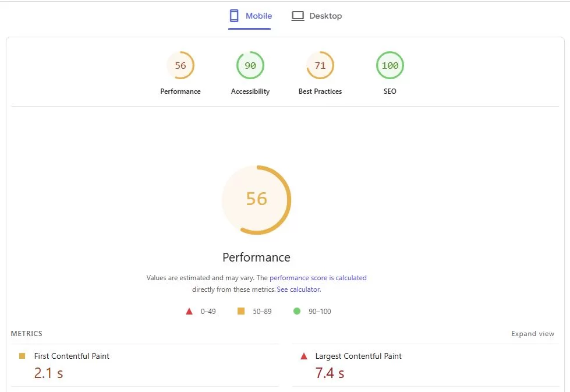570x392 pixels.
Task: Click the large Performance gauge arc
Action: coord(257,200)
